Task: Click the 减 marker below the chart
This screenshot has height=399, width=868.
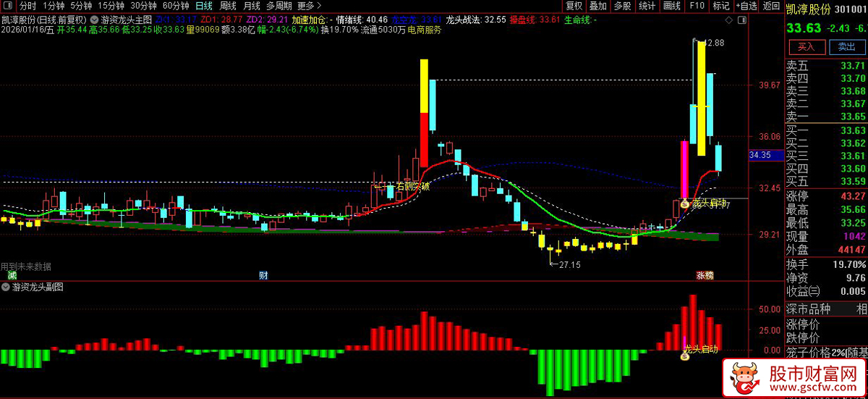Action: (x=12, y=276)
